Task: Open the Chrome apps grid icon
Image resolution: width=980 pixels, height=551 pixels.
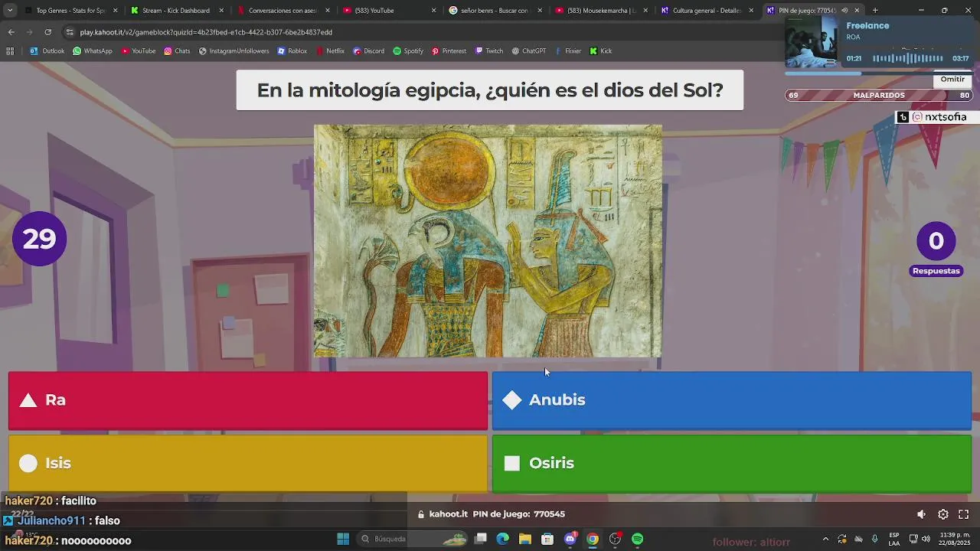Action: click(x=10, y=51)
